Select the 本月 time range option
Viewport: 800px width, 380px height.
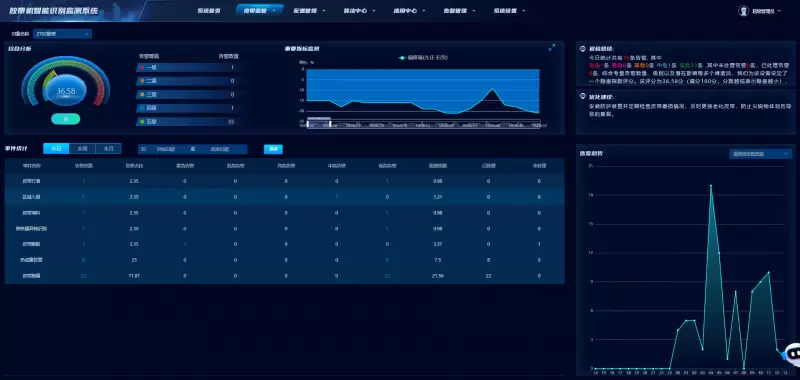click(x=108, y=149)
